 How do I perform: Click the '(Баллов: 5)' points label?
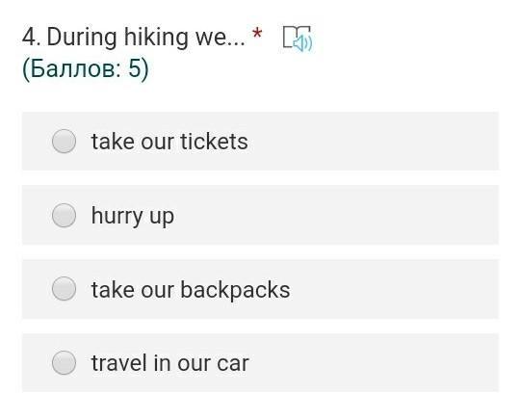86,69
